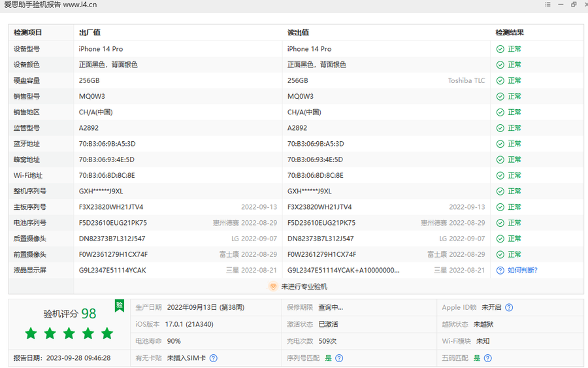Click the 正常 result in 硬盘容量 row
The height and width of the screenshot is (368, 588).
click(514, 80)
